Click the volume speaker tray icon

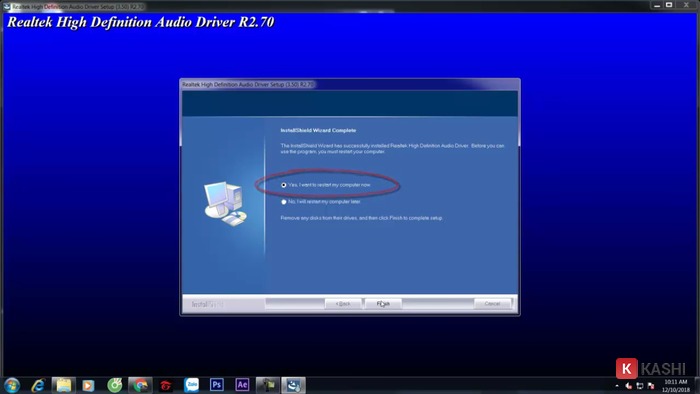pyautogui.click(x=629, y=386)
